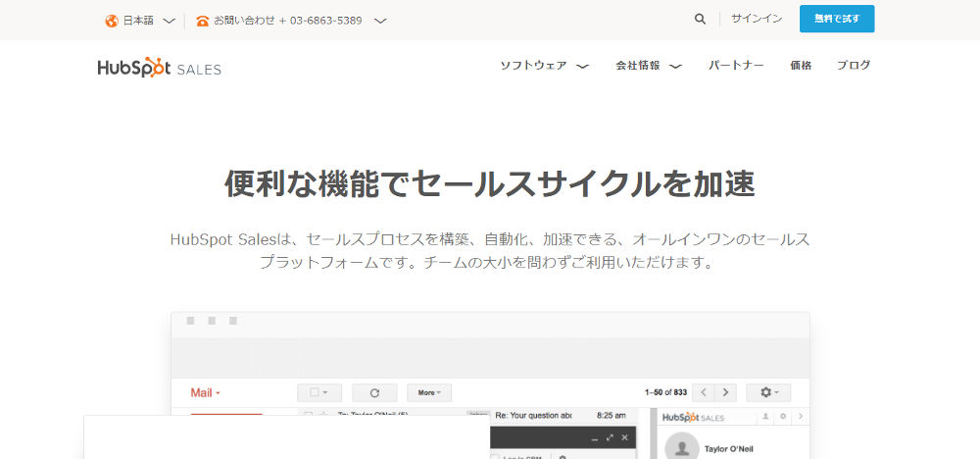Click the previous page arrow in mail
980x459 pixels.
point(704,392)
